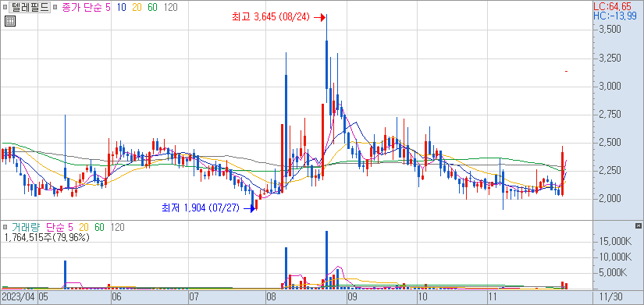Click the 3,500 price axis label

coord(610,30)
